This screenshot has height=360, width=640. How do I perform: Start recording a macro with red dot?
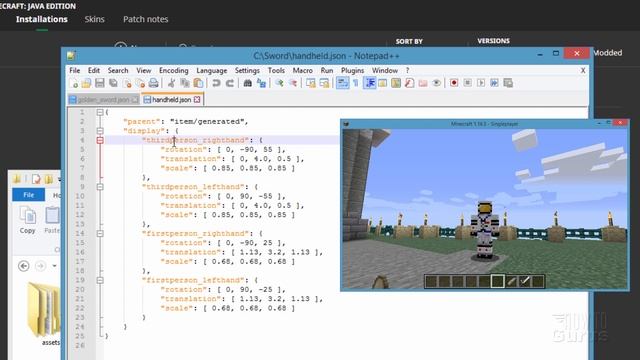click(454, 83)
